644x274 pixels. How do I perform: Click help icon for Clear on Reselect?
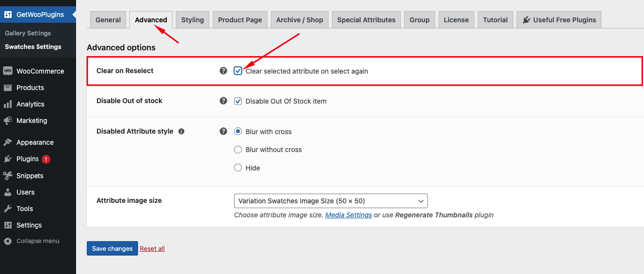coord(223,71)
